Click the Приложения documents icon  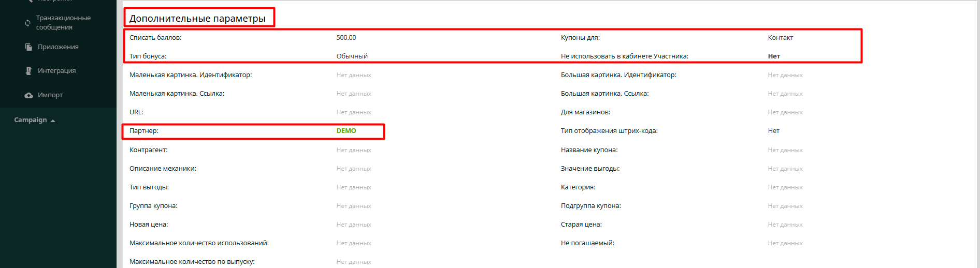coord(28,47)
